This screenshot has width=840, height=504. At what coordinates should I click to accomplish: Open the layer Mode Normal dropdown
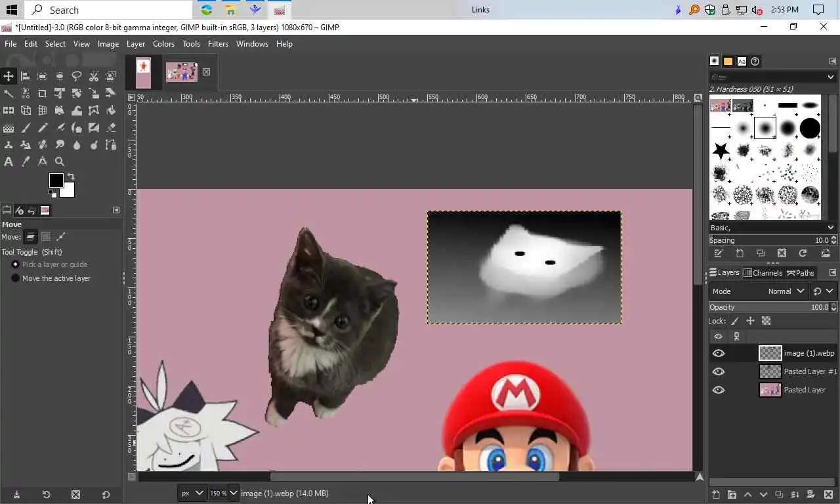pos(758,291)
